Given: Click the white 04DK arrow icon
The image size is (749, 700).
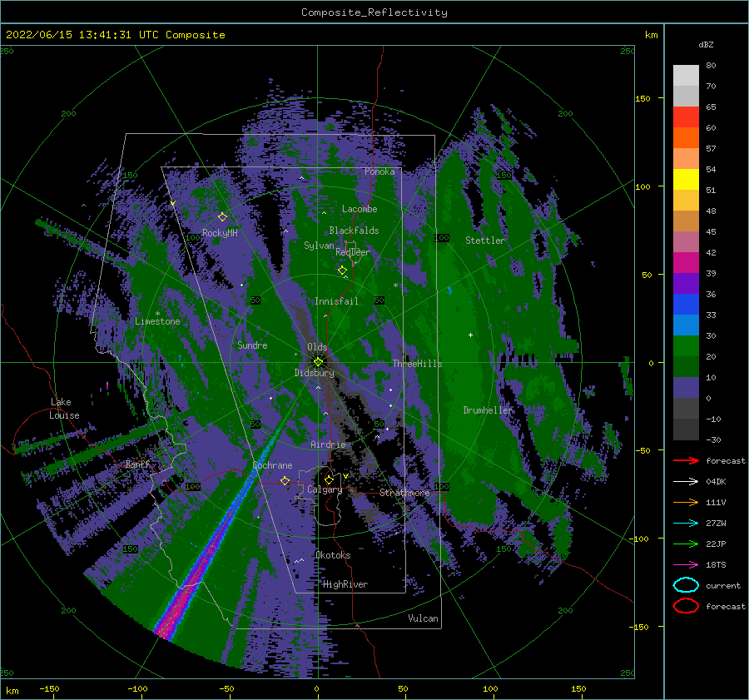Looking at the screenshot, I should coord(686,482).
